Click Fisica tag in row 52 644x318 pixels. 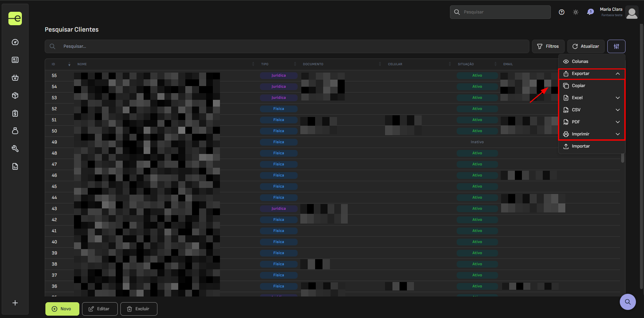279,109
